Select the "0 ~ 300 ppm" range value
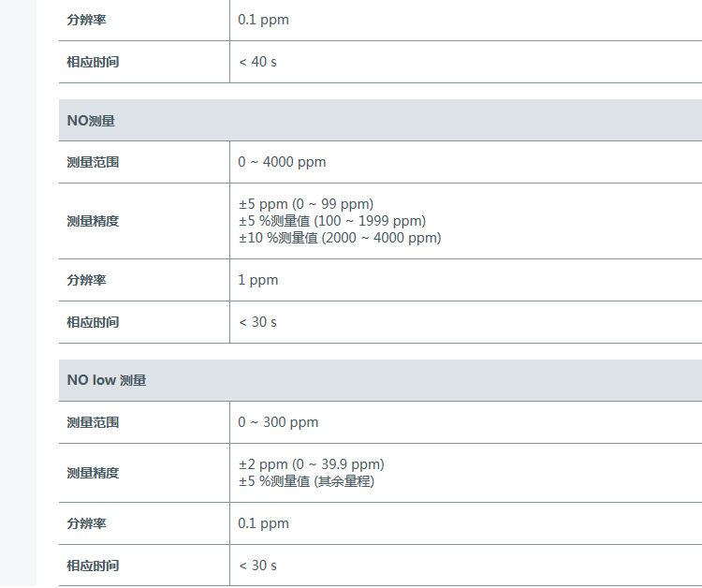The height and width of the screenshot is (588, 702). 278,422
